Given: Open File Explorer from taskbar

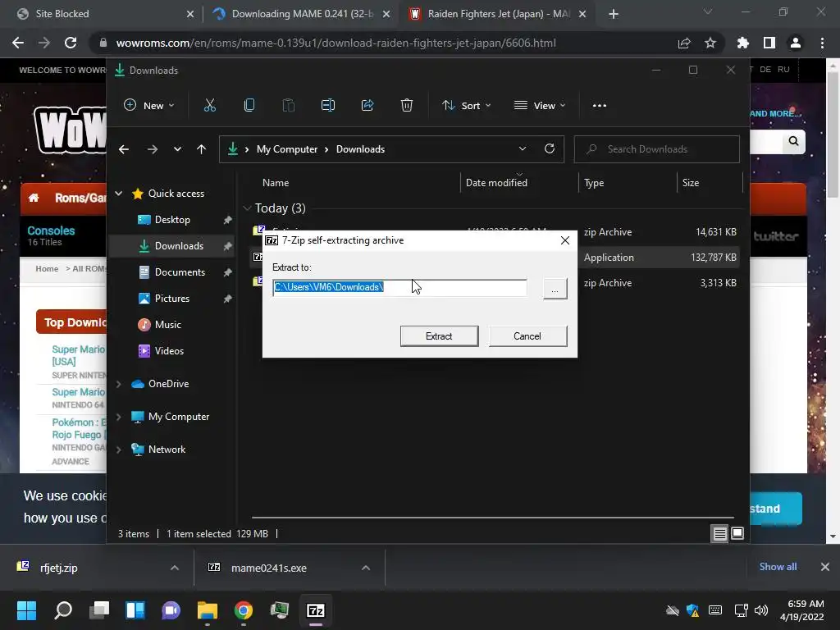Looking at the screenshot, I should [x=208, y=610].
